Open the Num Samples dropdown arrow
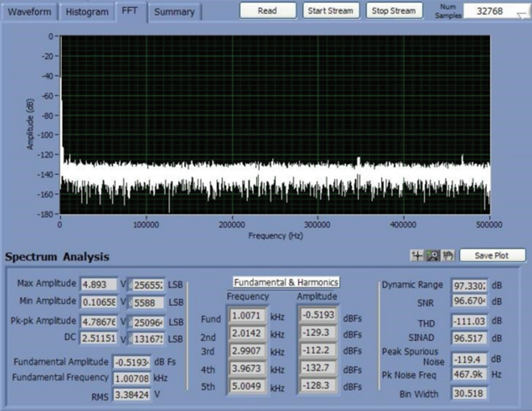The image size is (532, 411). coord(522,15)
